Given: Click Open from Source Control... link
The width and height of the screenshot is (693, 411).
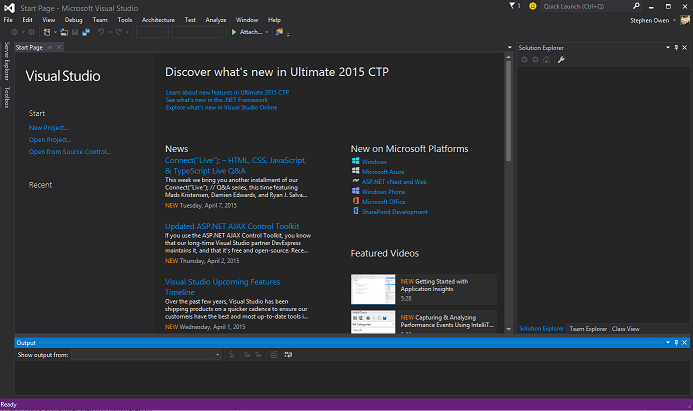Looking at the screenshot, I should (x=70, y=152).
